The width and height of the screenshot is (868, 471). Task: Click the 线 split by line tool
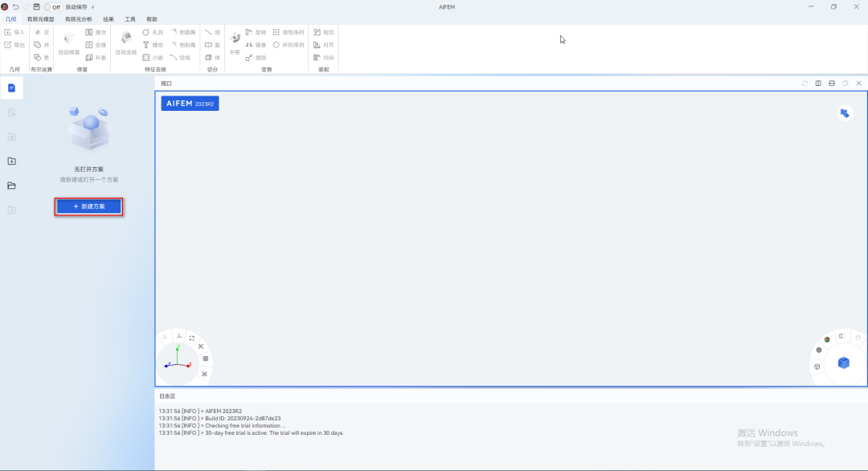coord(212,32)
